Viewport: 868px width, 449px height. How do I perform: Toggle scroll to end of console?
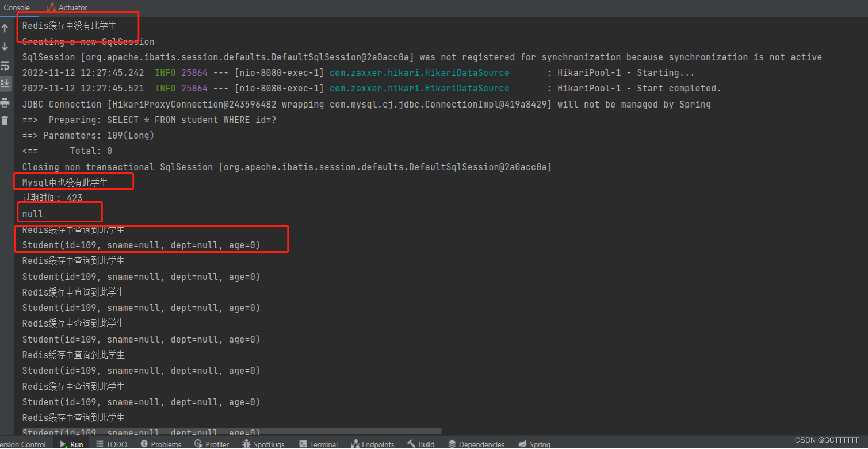point(5,83)
